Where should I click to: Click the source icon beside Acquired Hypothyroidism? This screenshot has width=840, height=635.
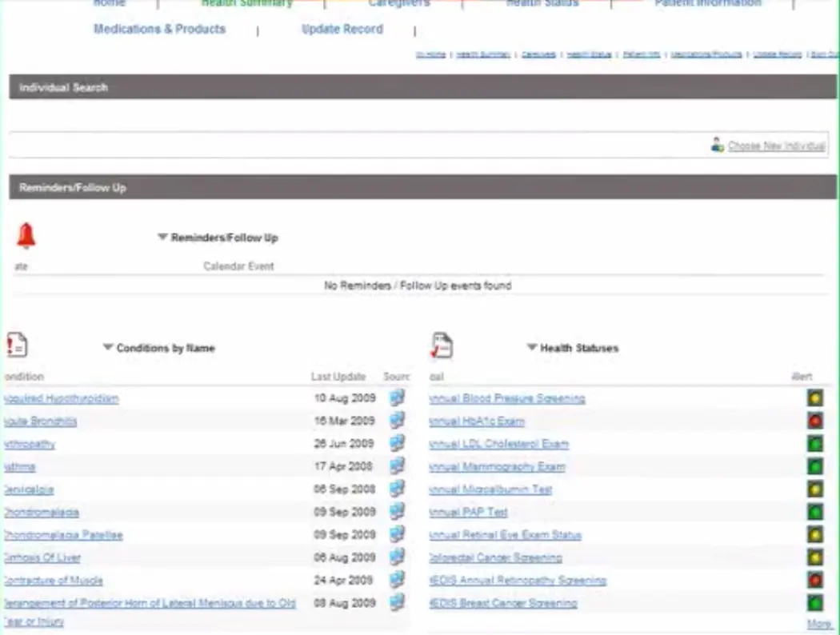tap(397, 398)
